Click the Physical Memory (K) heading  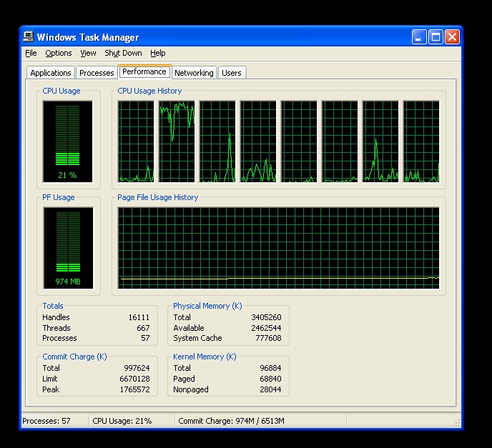[207, 306]
